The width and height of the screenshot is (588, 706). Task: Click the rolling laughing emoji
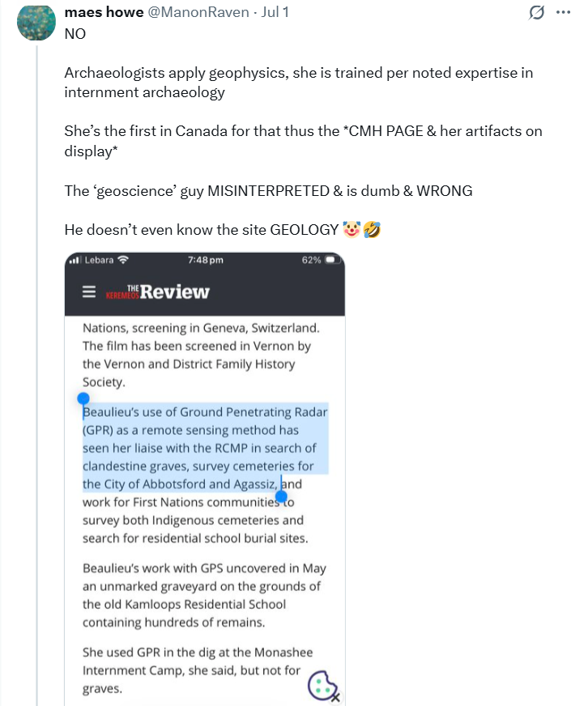[x=372, y=229]
